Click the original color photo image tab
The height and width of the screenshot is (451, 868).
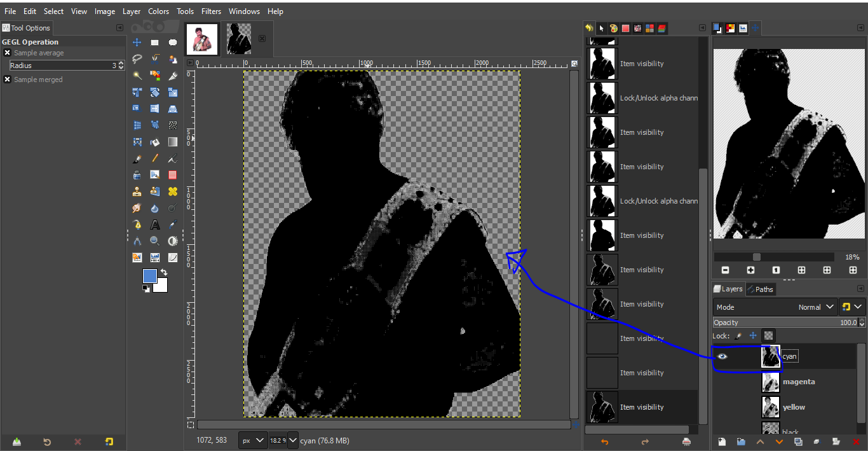(202, 39)
